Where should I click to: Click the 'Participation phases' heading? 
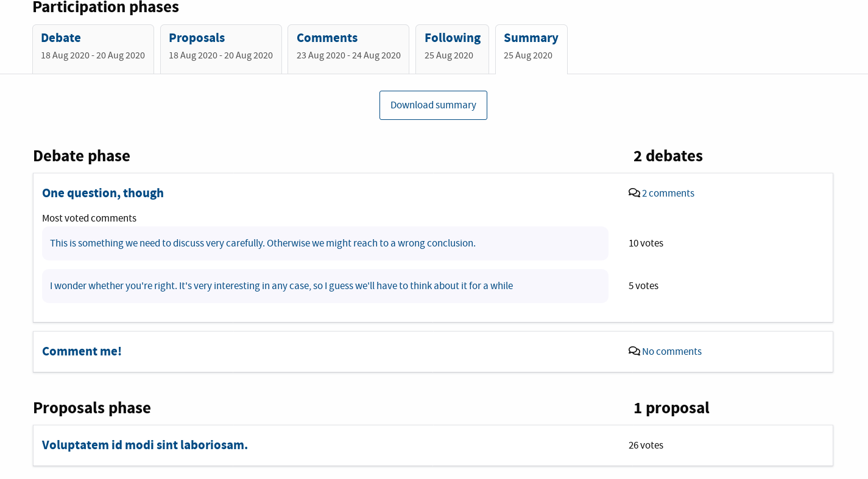[105, 7]
